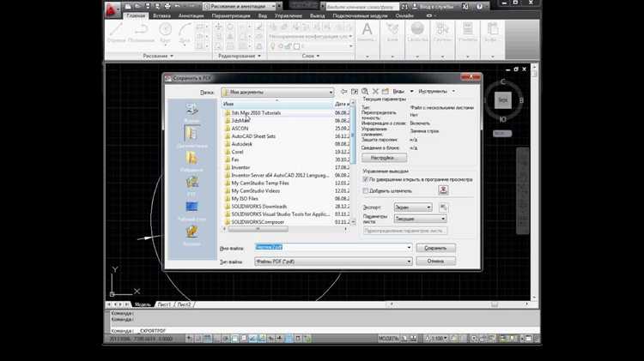
Task: Click Вход в службы sign-in button
Action: coord(433,7)
